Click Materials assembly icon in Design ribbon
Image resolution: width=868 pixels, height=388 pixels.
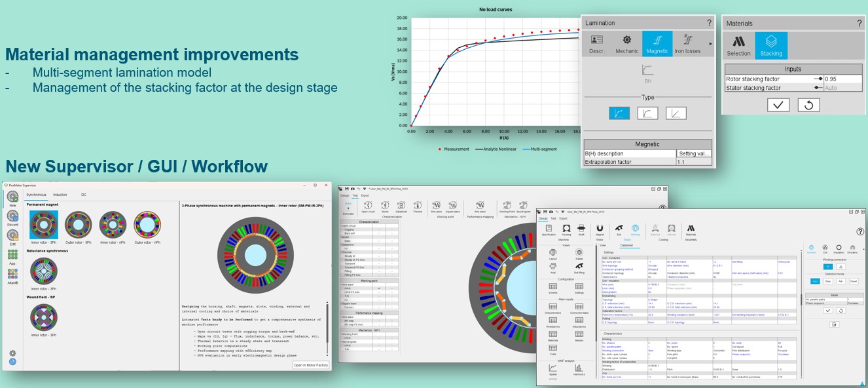click(691, 231)
